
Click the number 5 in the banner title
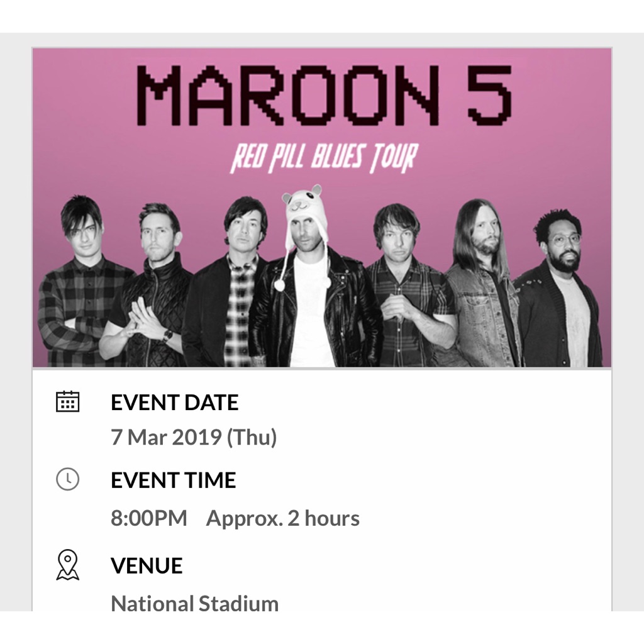coord(490,95)
